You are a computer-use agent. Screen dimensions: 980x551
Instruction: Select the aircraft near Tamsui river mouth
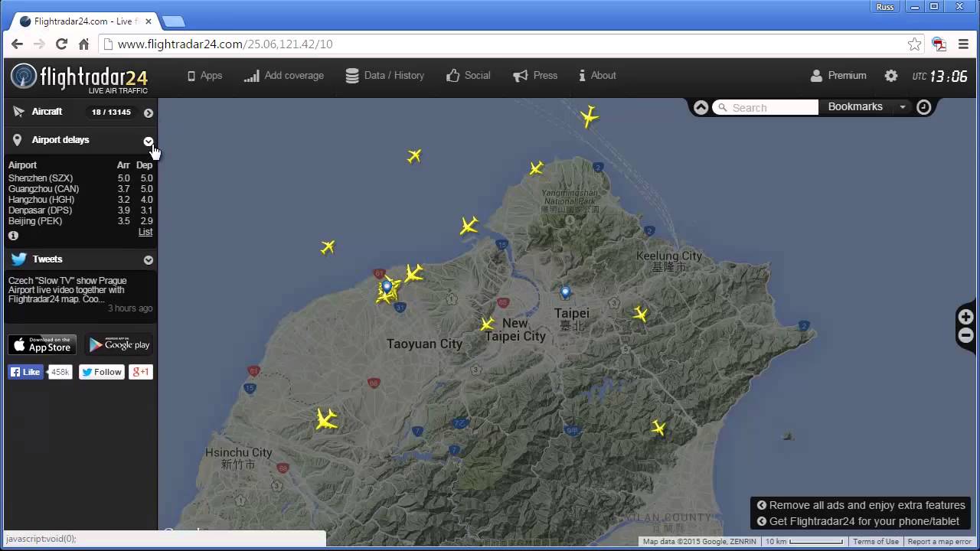[x=469, y=226]
